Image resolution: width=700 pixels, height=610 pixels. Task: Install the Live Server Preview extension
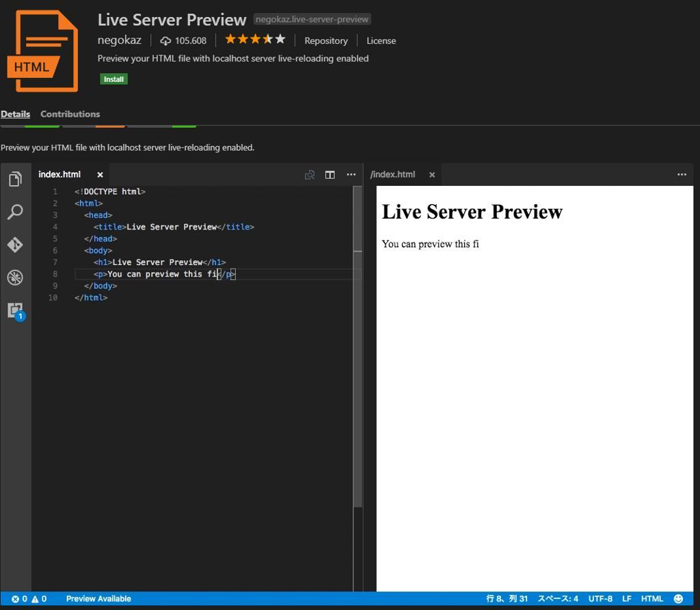113,79
